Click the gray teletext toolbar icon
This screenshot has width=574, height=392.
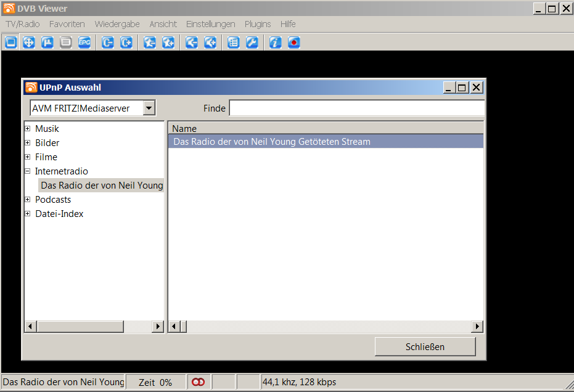(x=66, y=43)
